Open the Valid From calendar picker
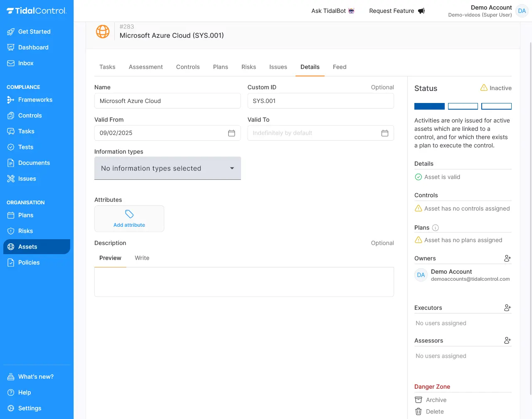The width and height of the screenshot is (532, 419). coord(232,133)
